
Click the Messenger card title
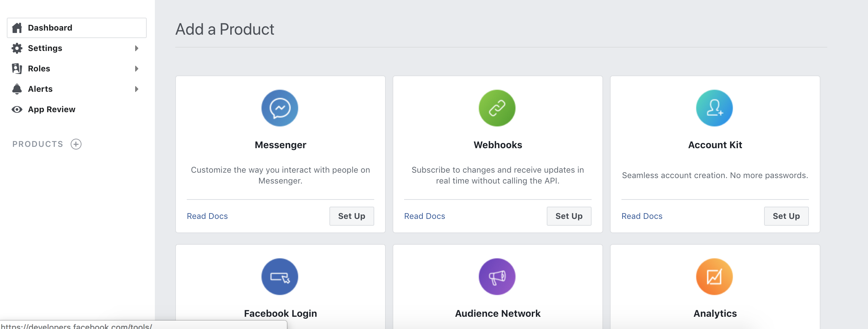coord(281,145)
